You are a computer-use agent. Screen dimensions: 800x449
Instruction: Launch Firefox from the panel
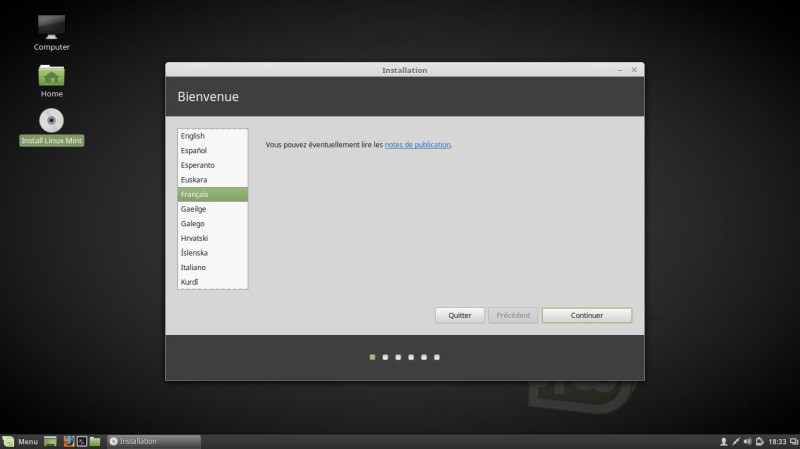(x=68, y=441)
